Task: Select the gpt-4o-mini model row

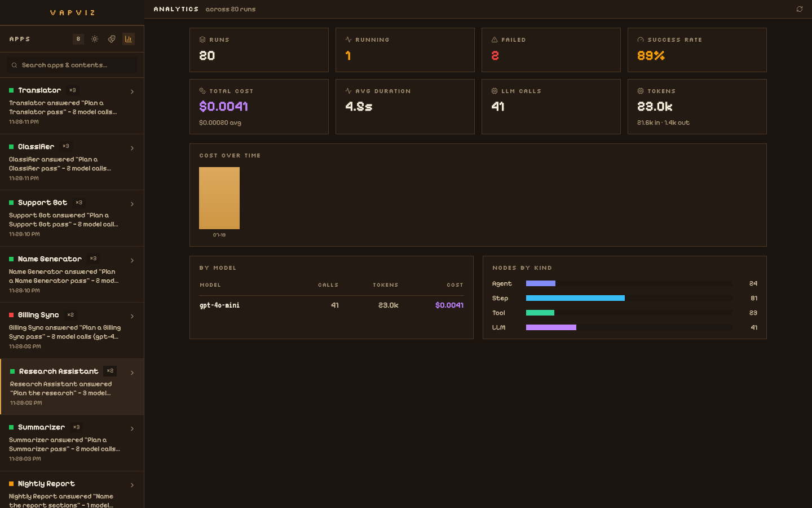Action: (x=332, y=305)
